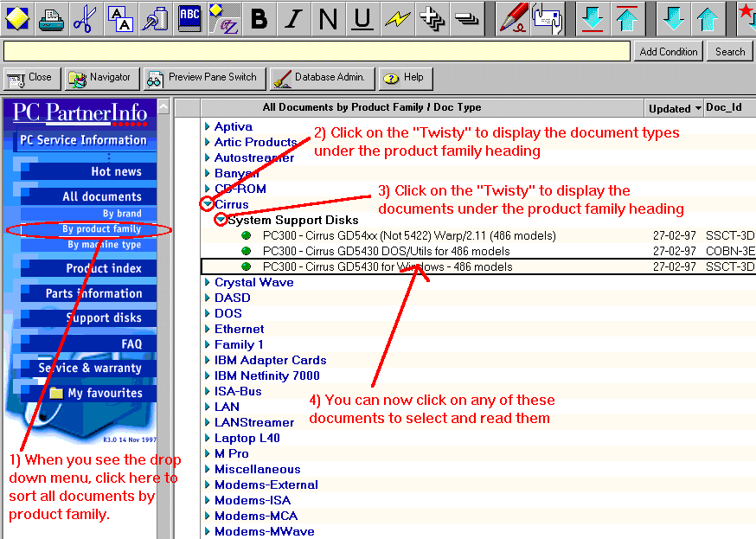The height and width of the screenshot is (539, 756).
Task: Click the Add Condition button
Action: 668,52
